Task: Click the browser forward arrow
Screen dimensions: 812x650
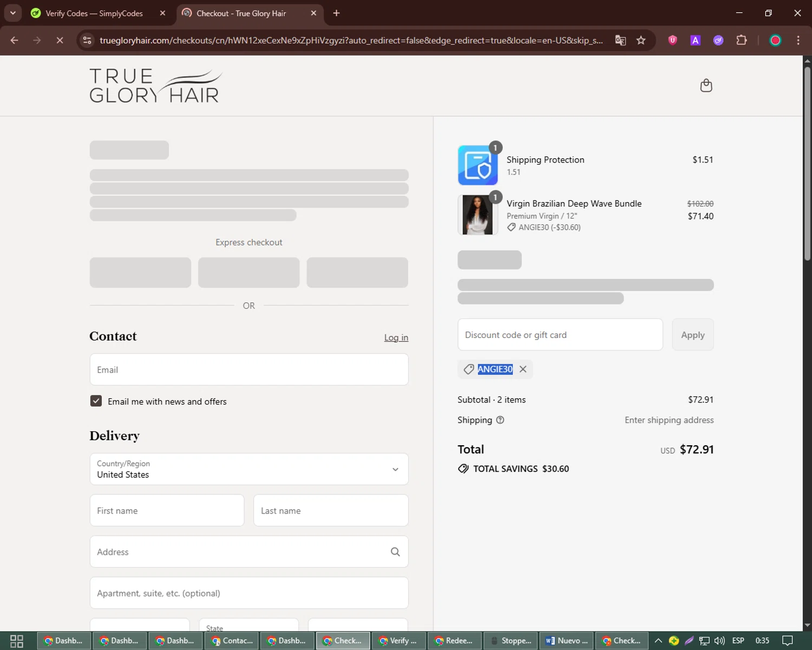Action: (37, 40)
